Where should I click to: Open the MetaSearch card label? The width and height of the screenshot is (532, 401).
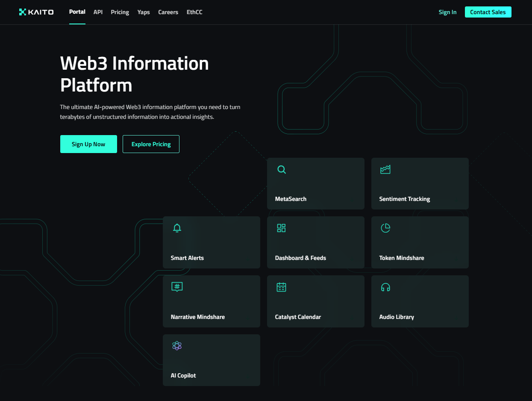pyautogui.click(x=291, y=199)
